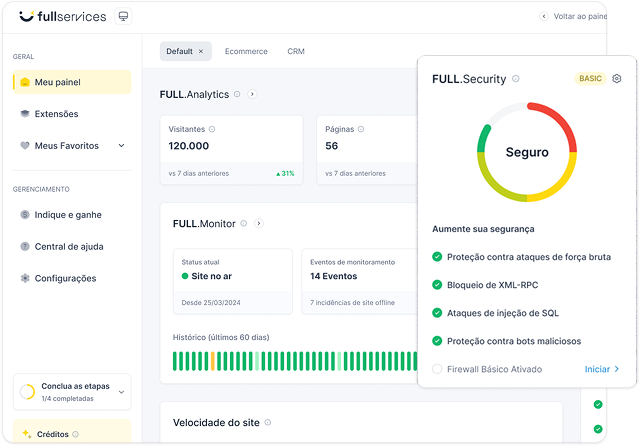This screenshot has height=446, width=640.
Task: Expand the Meus Favoritos menu
Action: tap(121, 146)
